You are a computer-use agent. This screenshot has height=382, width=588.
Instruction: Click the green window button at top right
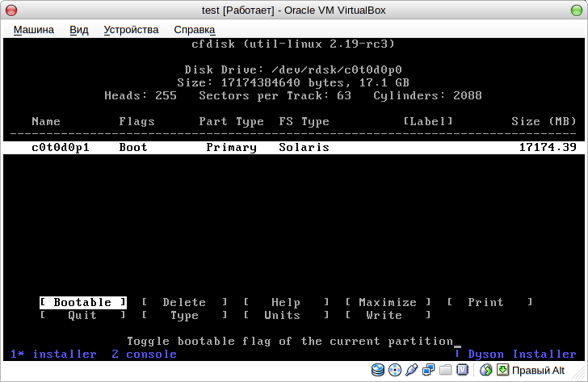point(577,10)
